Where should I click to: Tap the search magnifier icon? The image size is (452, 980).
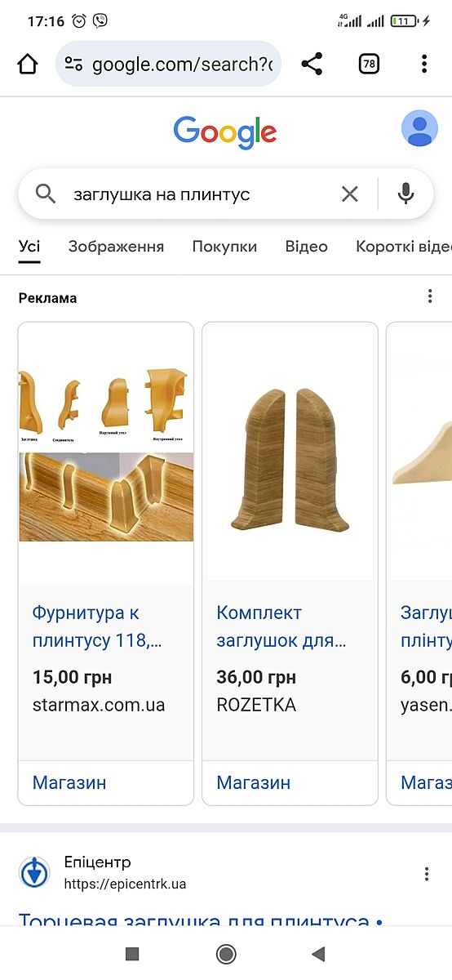(x=46, y=194)
